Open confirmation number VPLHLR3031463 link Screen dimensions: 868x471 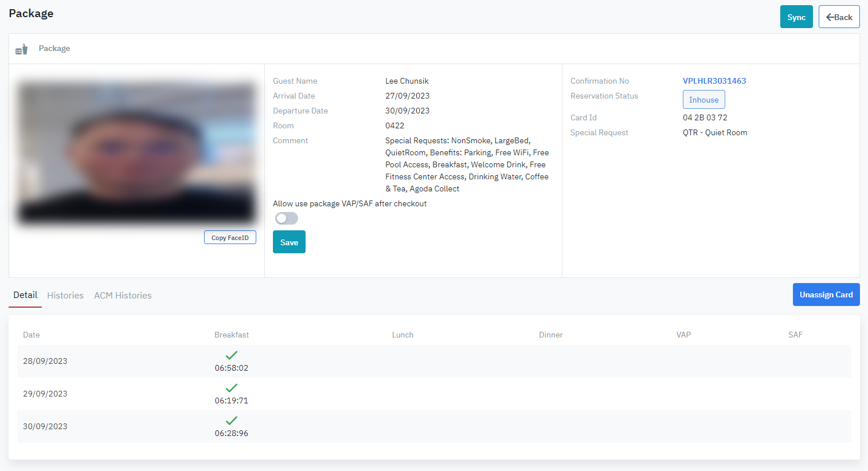[x=714, y=81]
